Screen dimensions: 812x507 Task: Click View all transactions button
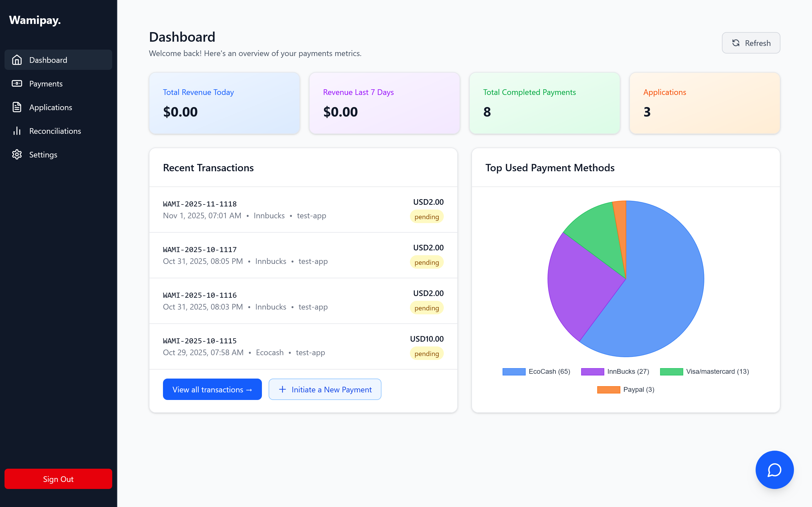click(212, 389)
